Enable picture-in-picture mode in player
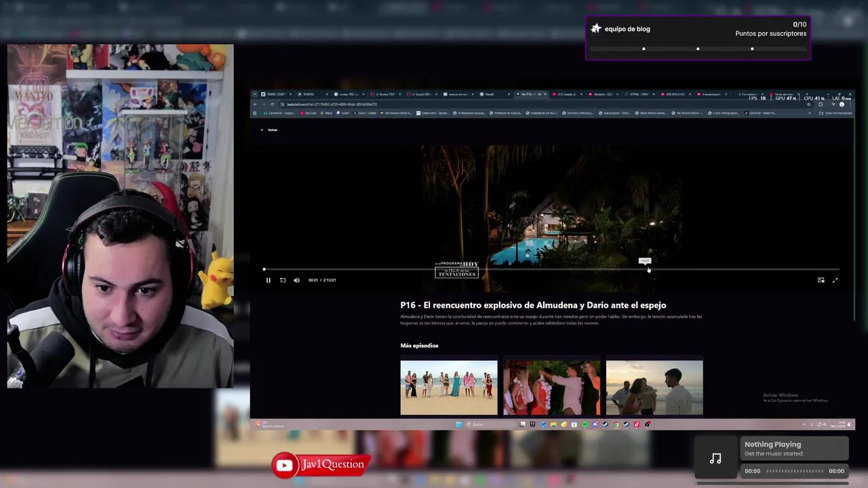Viewport: 868px width, 488px height. (821, 280)
